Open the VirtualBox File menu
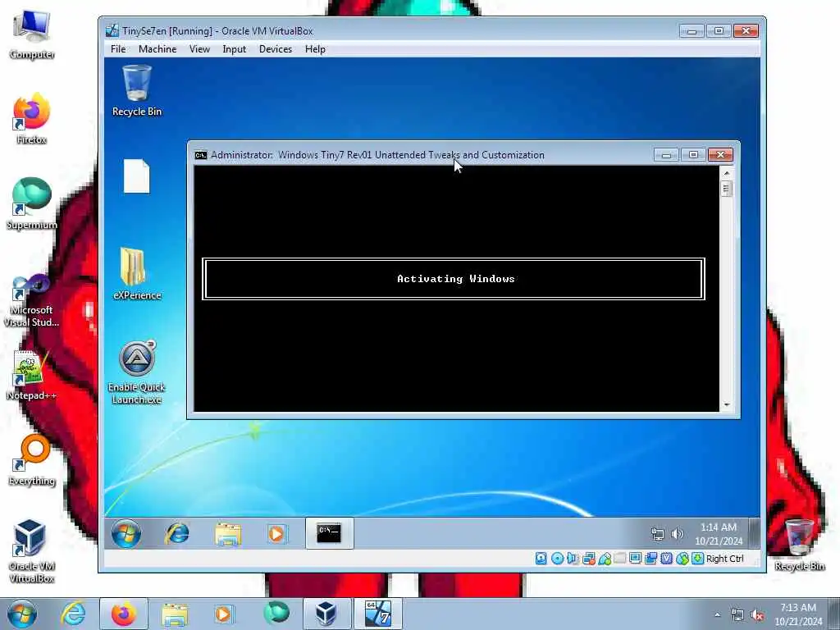The height and width of the screenshot is (630, 840). coord(118,48)
